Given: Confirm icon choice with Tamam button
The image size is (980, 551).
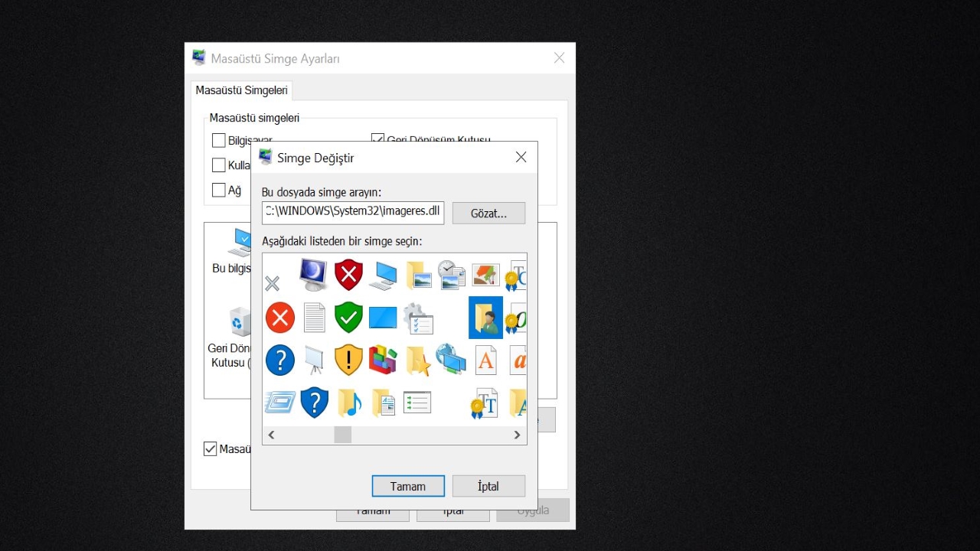Looking at the screenshot, I should pyautogui.click(x=408, y=486).
